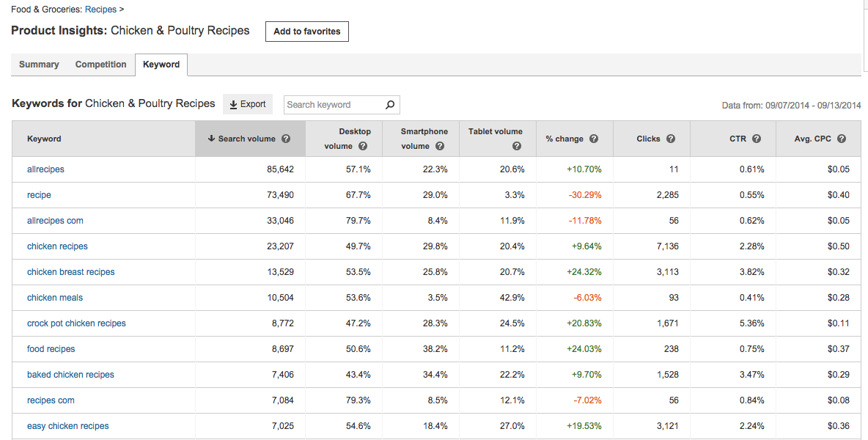This screenshot has width=868, height=440.
Task: Switch to the Competition tab
Action: (x=100, y=65)
